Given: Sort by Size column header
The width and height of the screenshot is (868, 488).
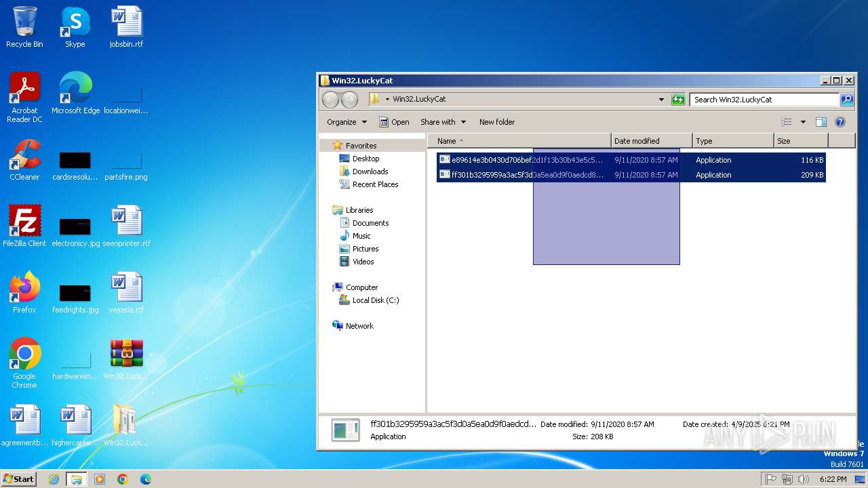Looking at the screenshot, I should (801, 141).
